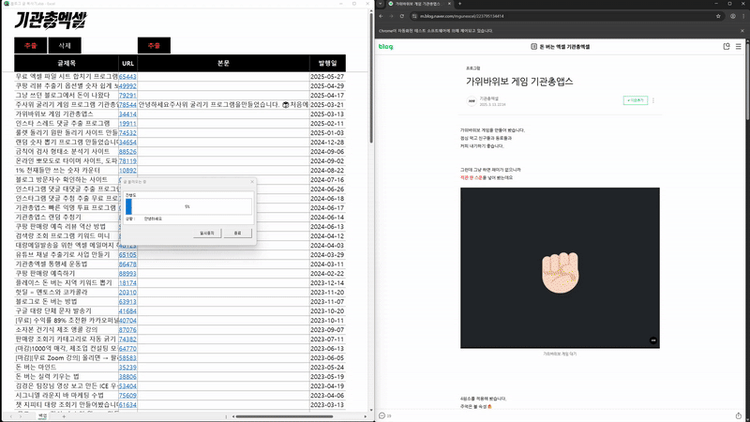Screen dimensions: 750x422
Task: Open the 기관총 앱 스푼 red link text
Action: pyautogui.click(x=471, y=178)
